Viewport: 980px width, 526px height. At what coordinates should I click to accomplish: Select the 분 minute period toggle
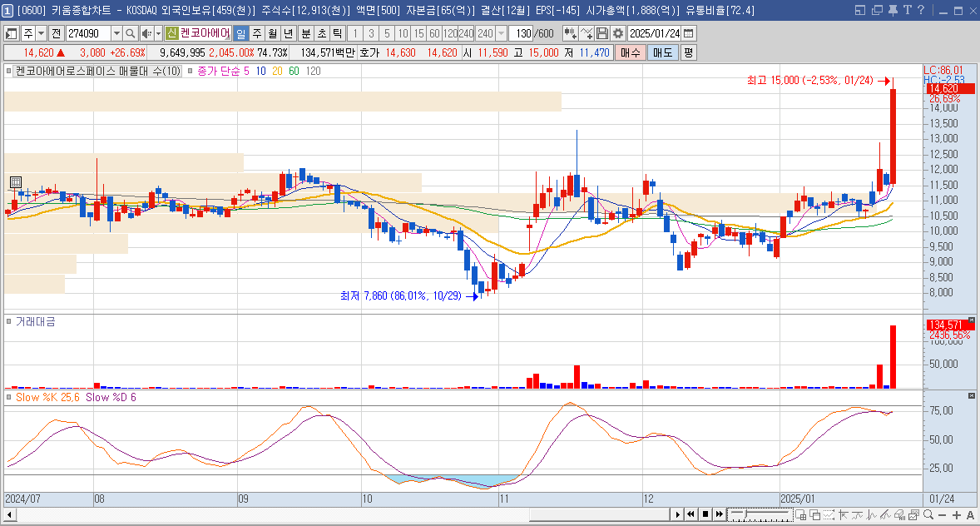tap(305, 33)
